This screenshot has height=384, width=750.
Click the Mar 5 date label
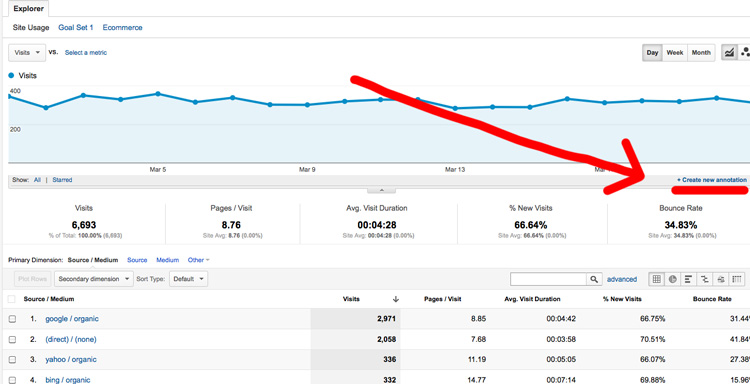(x=158, y=169)
